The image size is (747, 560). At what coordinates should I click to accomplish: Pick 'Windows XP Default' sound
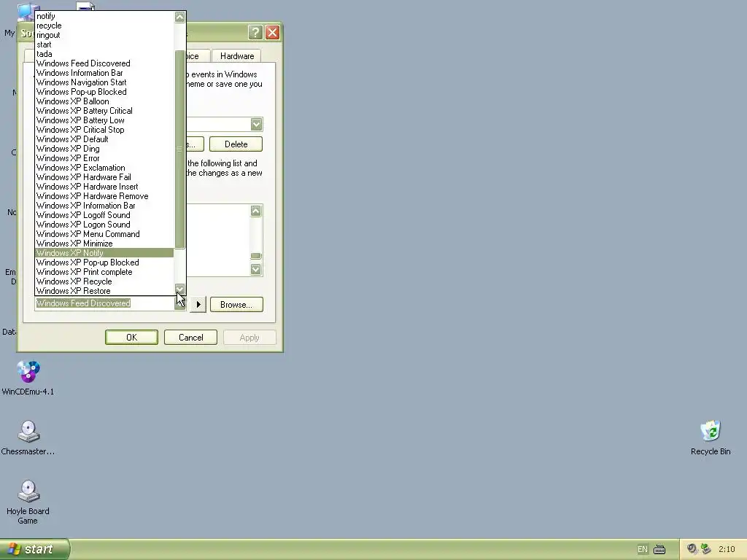point(105,139)
